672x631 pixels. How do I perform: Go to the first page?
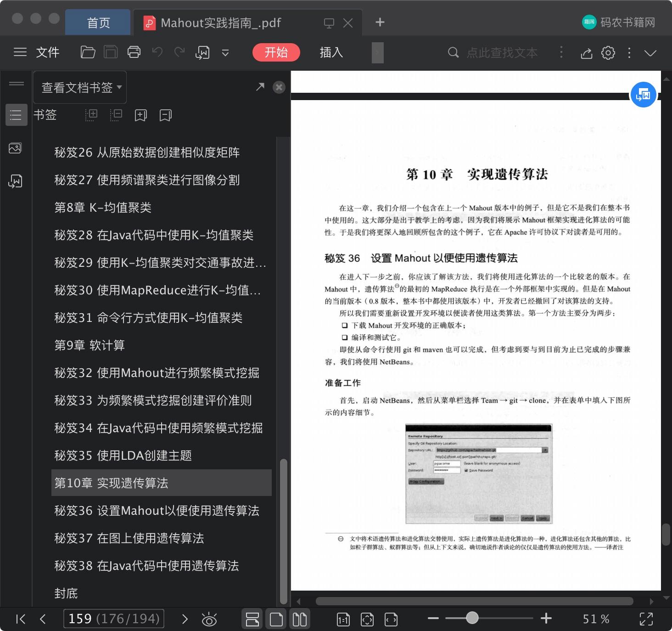21,619
